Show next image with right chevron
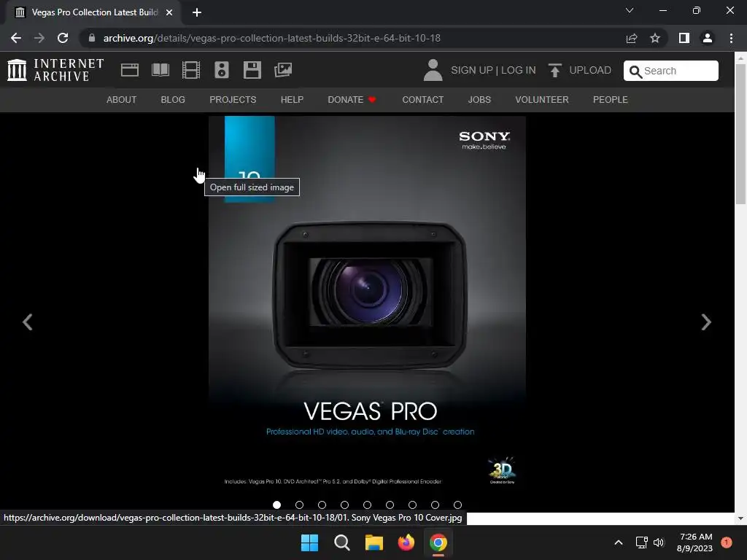This screenshot has width=747, height=560. click(706, 322)
